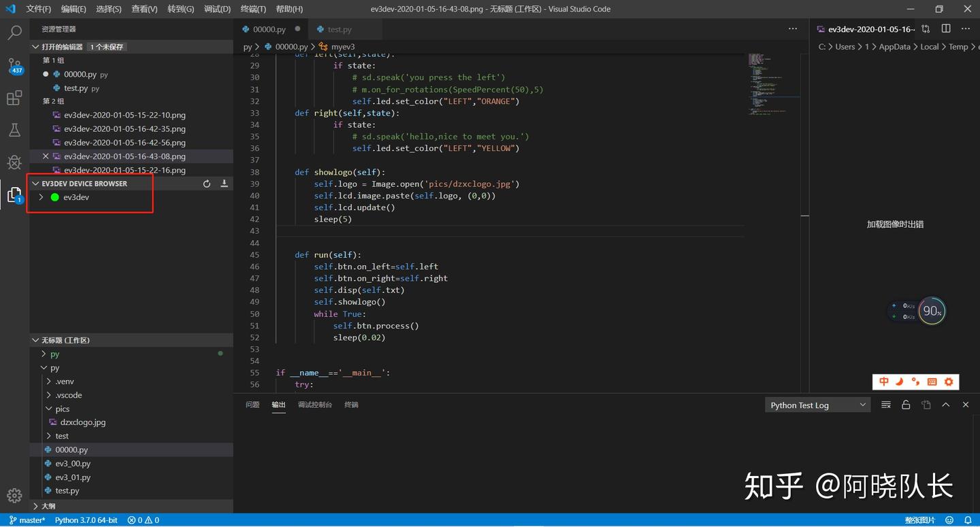Image resolution: width=980 pixels, height=527 pixels.
Task: Open the Test beaker view
Action: tap(14, 129)
